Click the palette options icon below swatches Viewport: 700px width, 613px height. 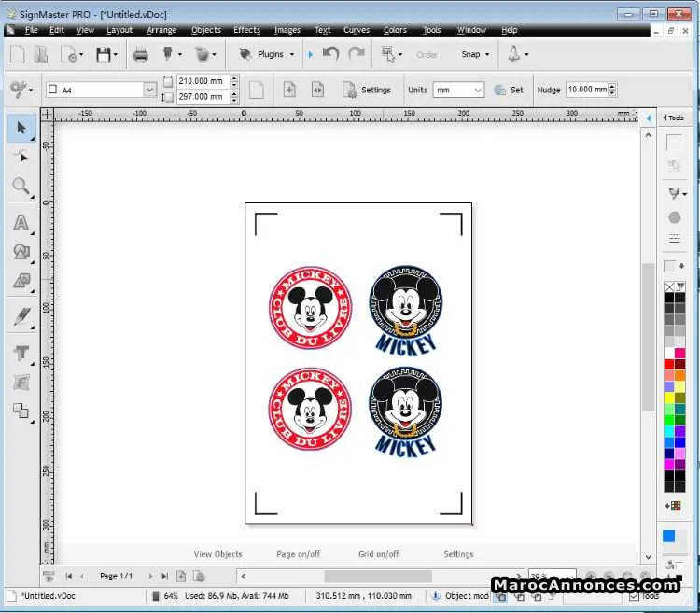tap(674, 506)
